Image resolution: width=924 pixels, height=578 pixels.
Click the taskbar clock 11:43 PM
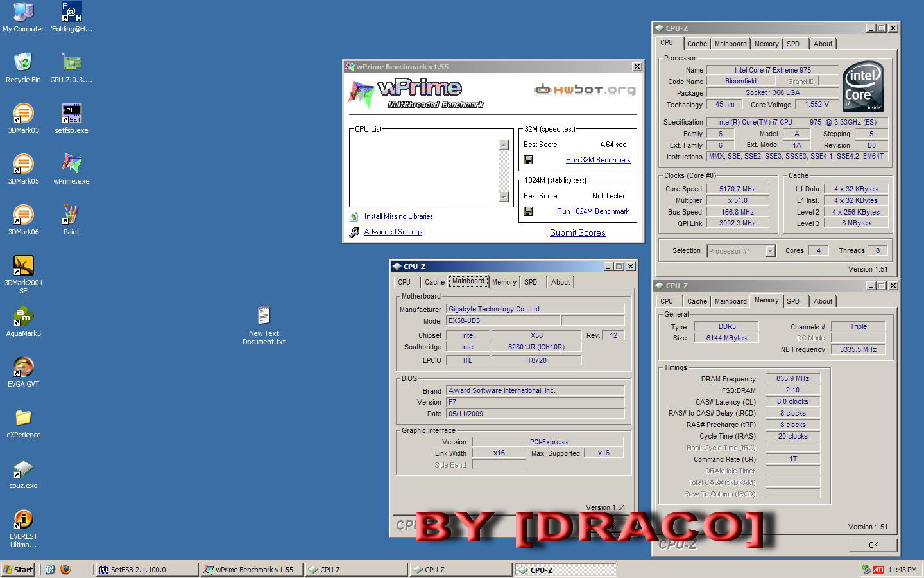902,570
